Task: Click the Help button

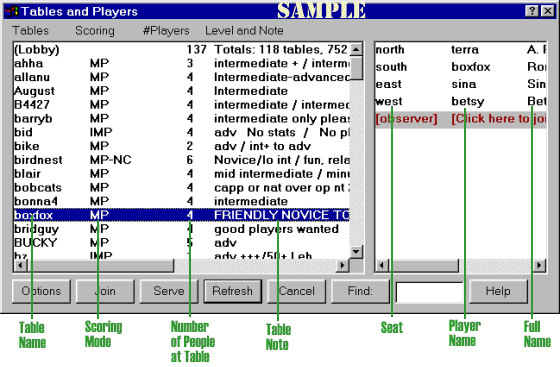Action: click(x=498, y=291)
